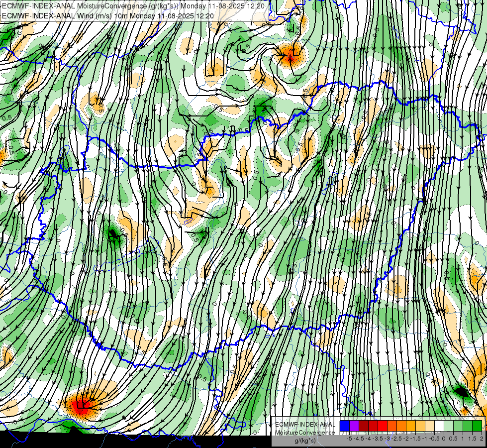Click the '1.5' legend scale value

point(472,439)
